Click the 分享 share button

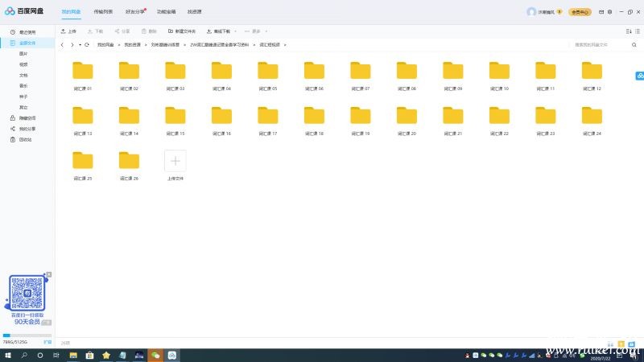122,31
